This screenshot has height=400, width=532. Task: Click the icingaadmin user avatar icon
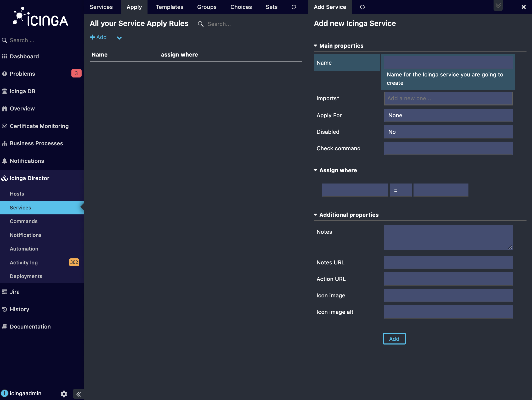[x=4, y=393]
